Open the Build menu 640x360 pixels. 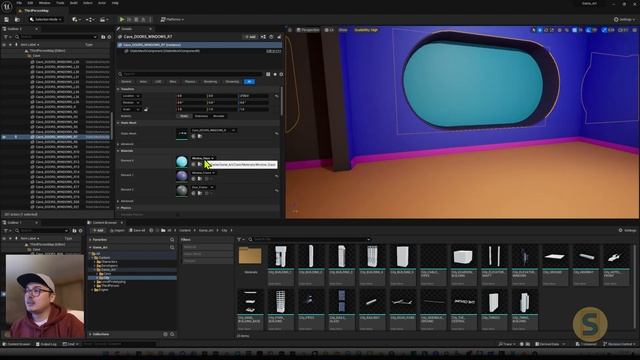tap(73, 3)
